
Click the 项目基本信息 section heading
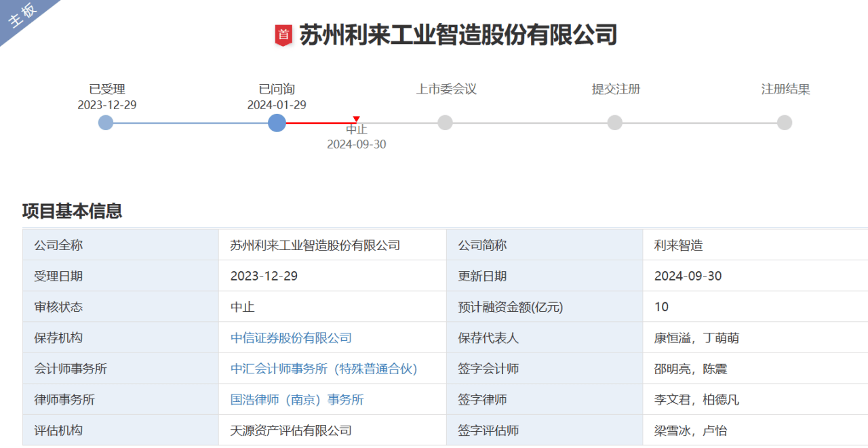click(72, 211)
